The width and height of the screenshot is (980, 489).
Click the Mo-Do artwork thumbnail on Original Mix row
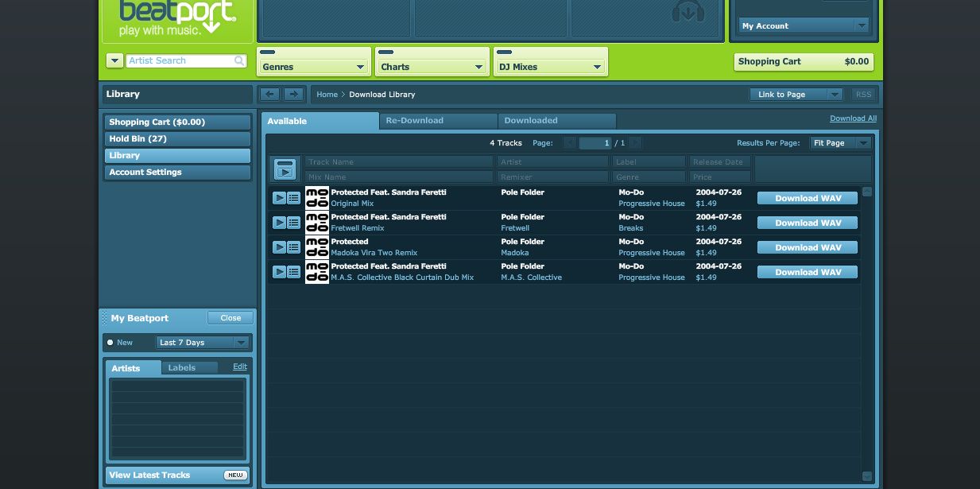point(317,198)
